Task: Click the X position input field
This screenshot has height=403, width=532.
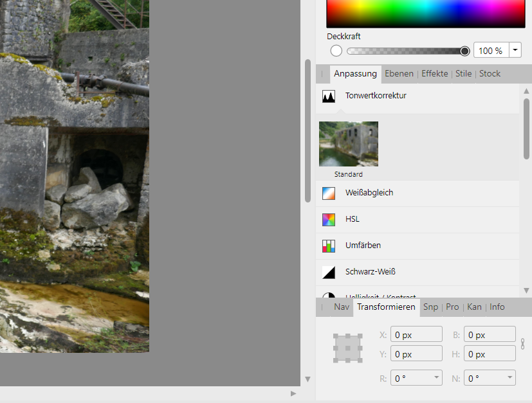Action: (x=416, y=334)
